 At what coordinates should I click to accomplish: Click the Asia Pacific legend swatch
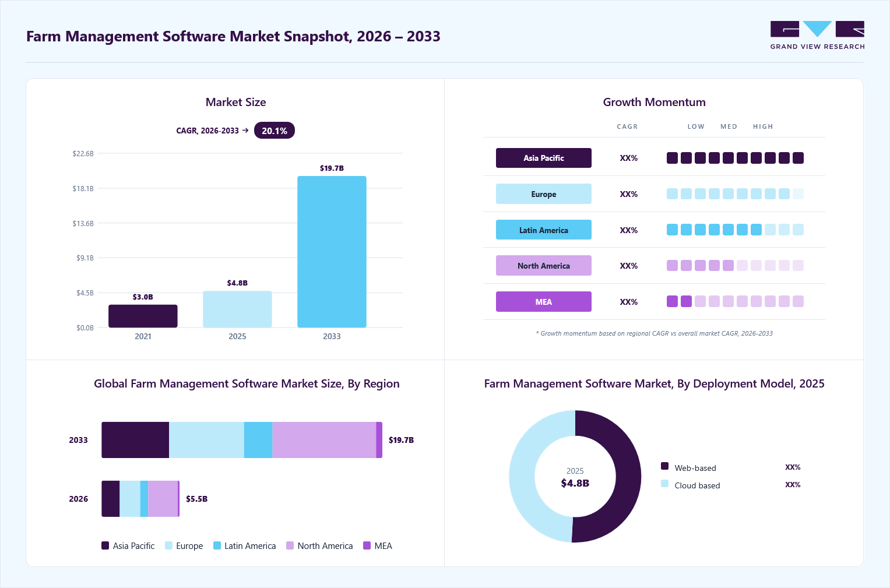[105, 545]
